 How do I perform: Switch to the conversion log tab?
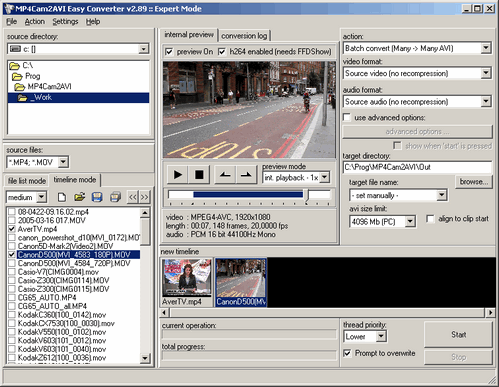tap(244, 36)
